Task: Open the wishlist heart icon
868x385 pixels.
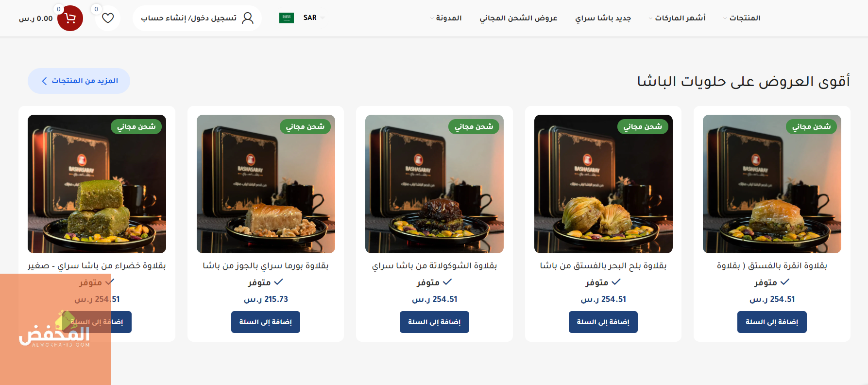Action: pos(108,18)
